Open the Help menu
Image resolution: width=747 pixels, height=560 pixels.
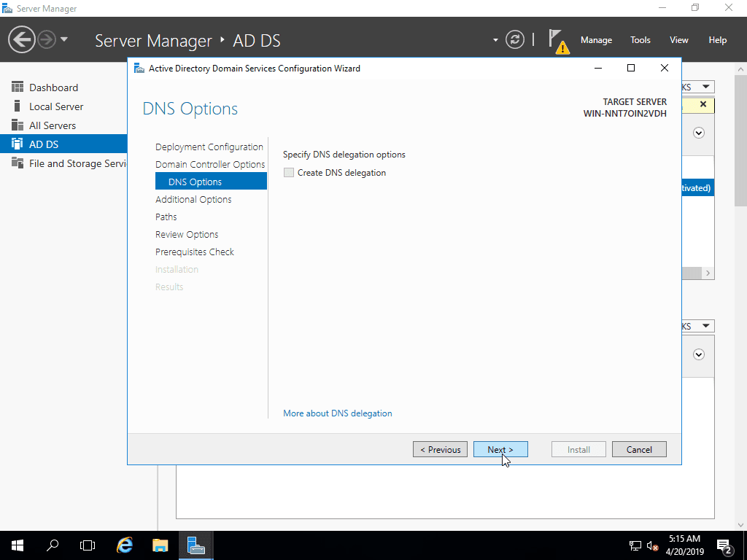click(x=718, y=40)
